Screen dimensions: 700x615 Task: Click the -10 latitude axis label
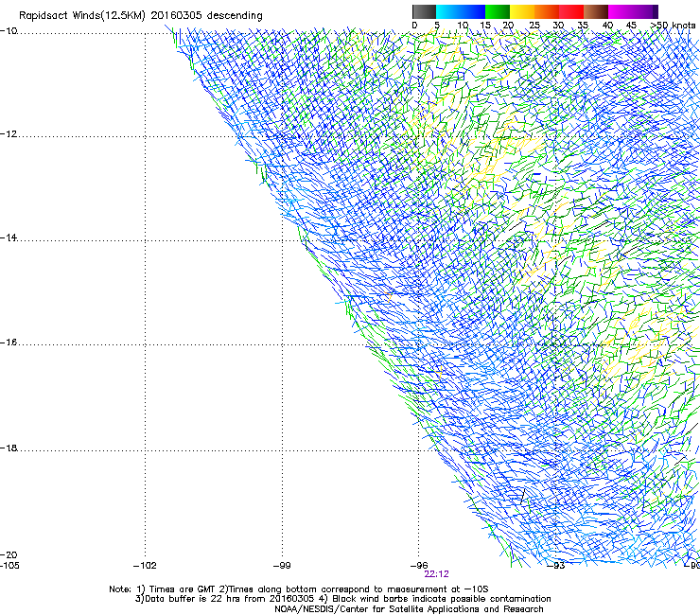point(9,30)
